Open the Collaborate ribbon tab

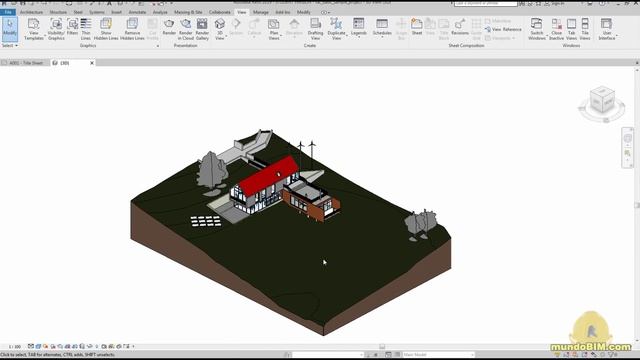pos(220,12)
